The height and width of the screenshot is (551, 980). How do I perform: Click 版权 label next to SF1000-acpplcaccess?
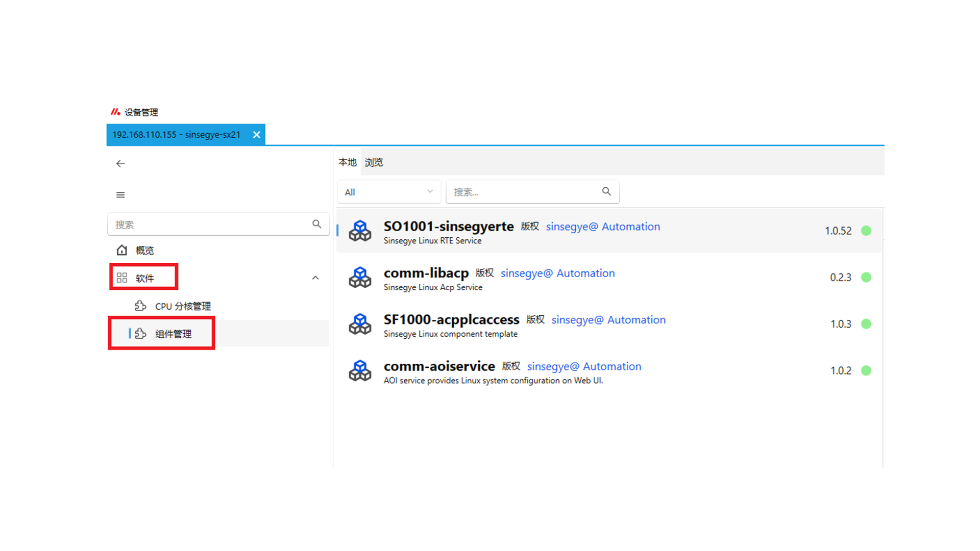click(535, 319)
